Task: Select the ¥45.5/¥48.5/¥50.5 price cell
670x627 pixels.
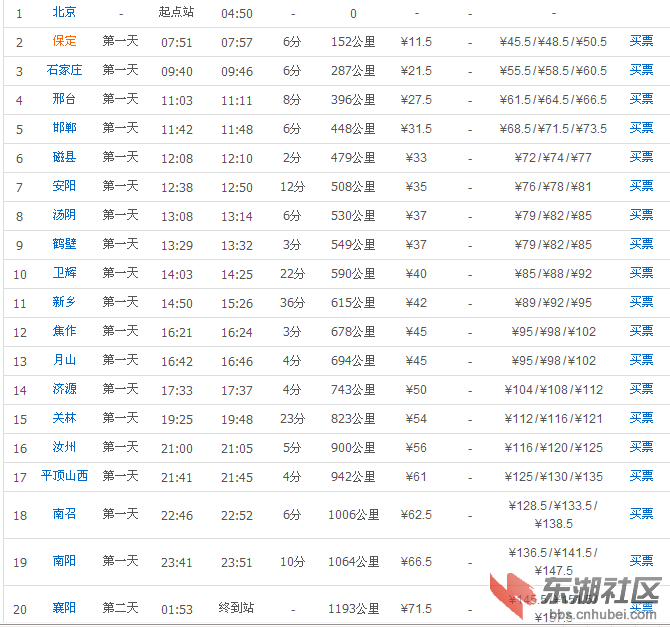Action: coord(553,41)
